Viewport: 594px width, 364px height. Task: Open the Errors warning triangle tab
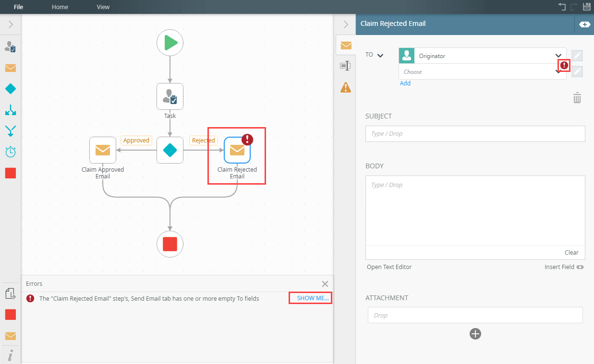pyautogui.click(x=345, y=87)
